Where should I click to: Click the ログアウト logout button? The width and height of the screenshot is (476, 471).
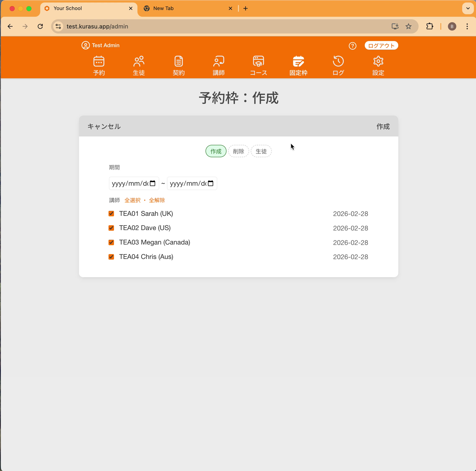(381, 45)
